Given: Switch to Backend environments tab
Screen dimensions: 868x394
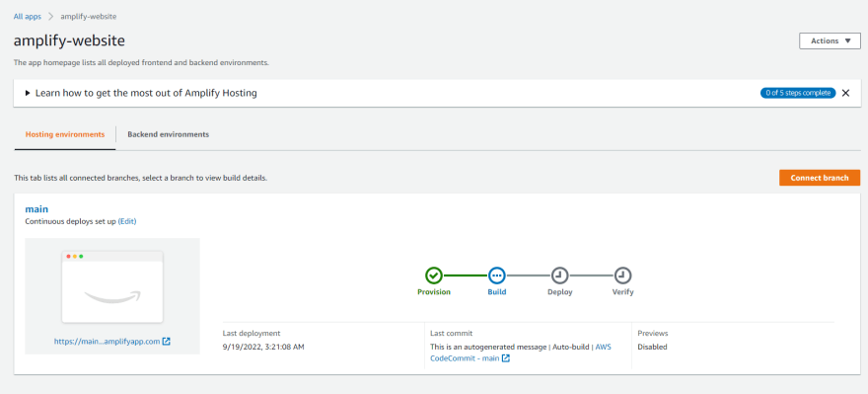Looking at the screenshot, I should [x=169, y=134].
